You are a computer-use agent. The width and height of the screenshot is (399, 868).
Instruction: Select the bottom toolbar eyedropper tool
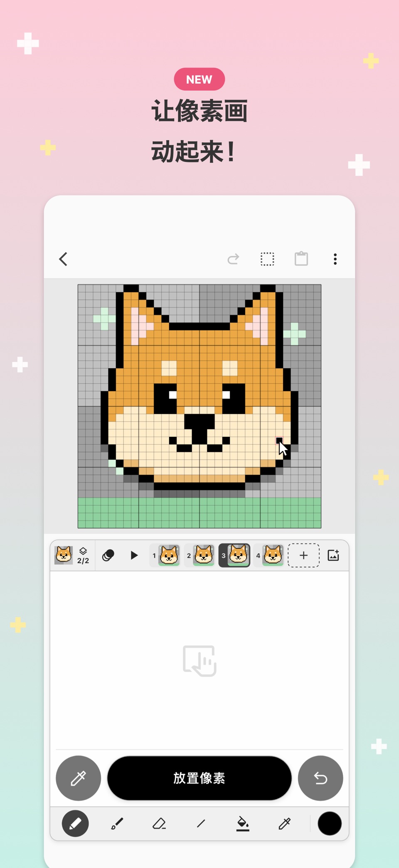pos(285,823)
